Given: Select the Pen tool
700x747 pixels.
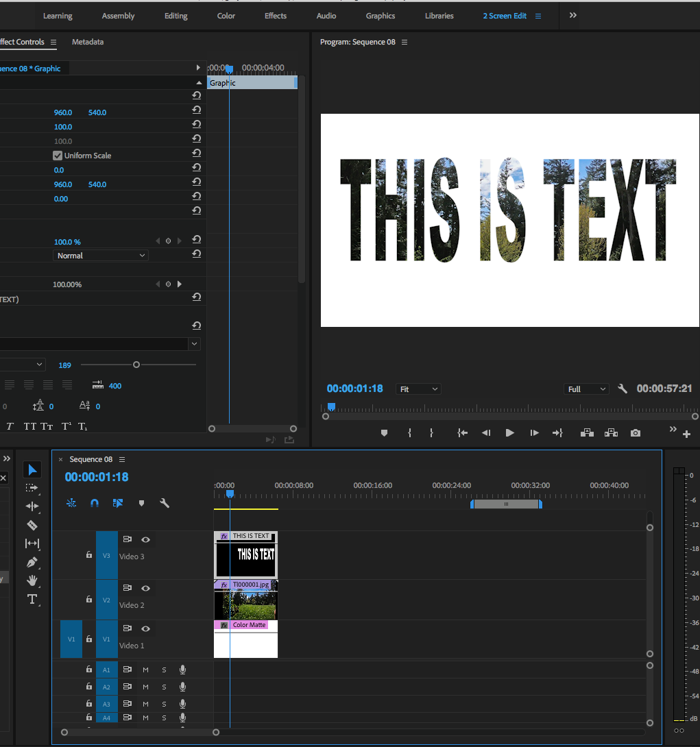Looking at the screenshot, I should [x=32, y=562].
